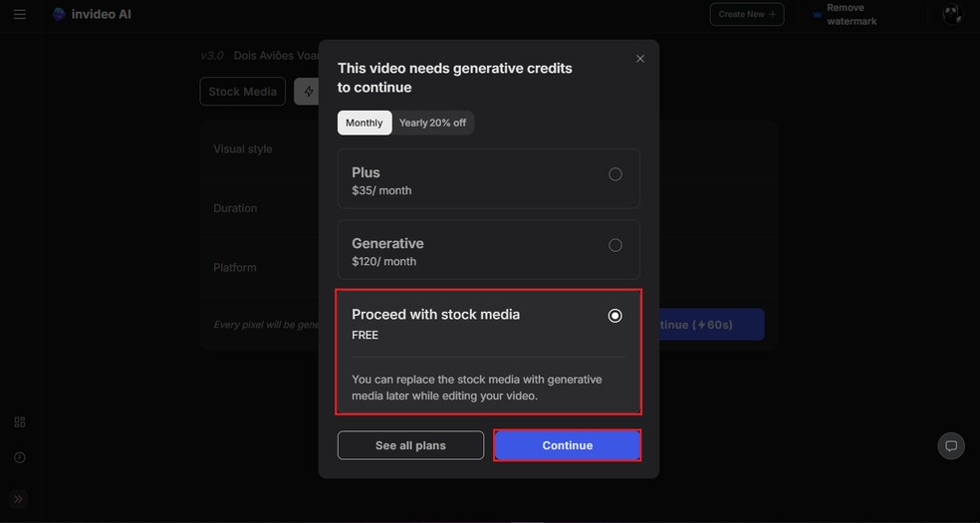
Task: Switch to Yearly 20% off tab
Action: (432, 123)
